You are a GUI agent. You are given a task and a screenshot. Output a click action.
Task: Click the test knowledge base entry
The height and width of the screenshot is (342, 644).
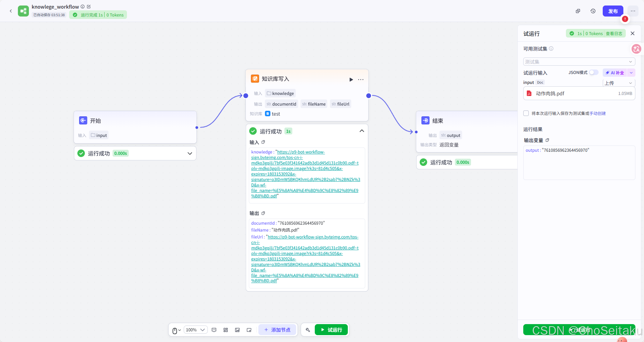(273, 114)
